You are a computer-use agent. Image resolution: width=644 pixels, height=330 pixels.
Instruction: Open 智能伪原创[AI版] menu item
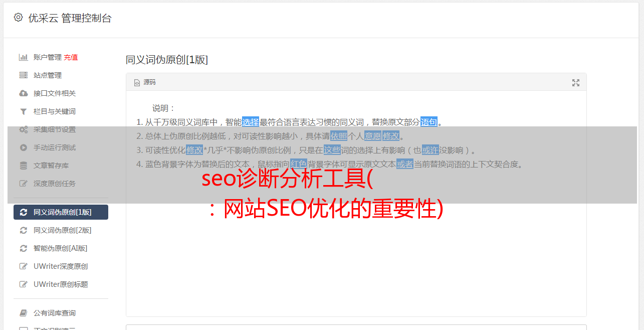point(61,248)
